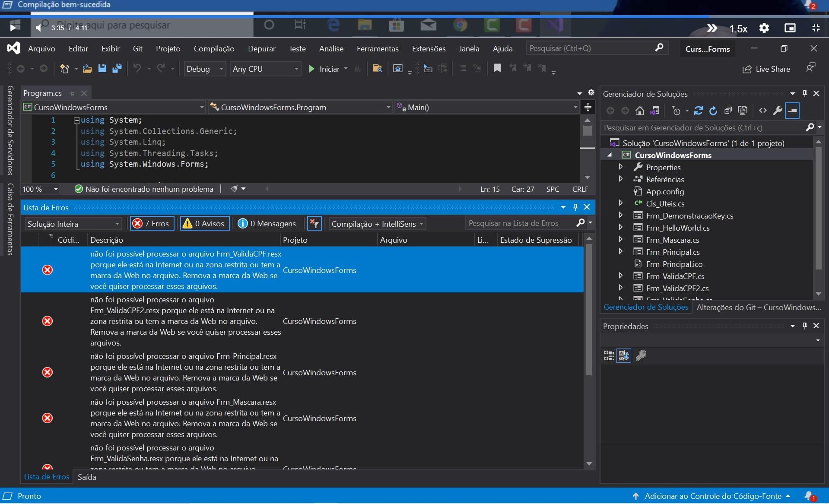Pin the Program.cs tab

click(x=72, y=93)
